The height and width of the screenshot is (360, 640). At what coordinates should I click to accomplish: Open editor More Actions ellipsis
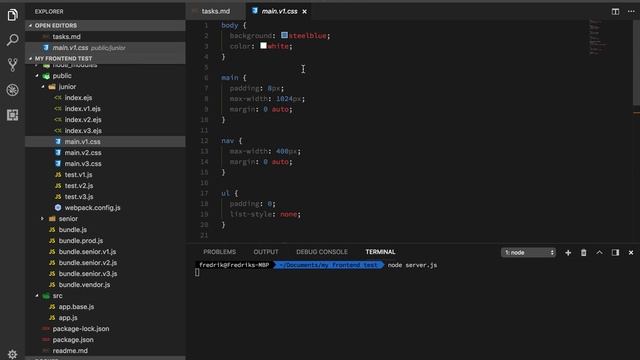tap(631, 11)
